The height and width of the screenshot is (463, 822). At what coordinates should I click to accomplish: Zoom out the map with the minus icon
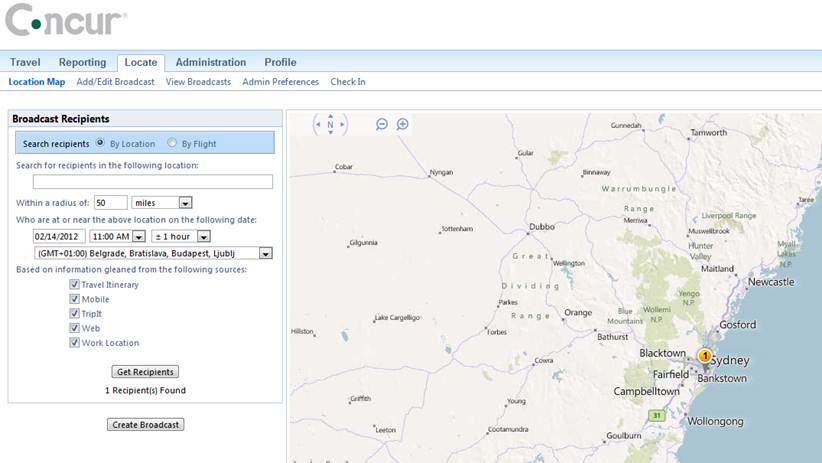382,124
